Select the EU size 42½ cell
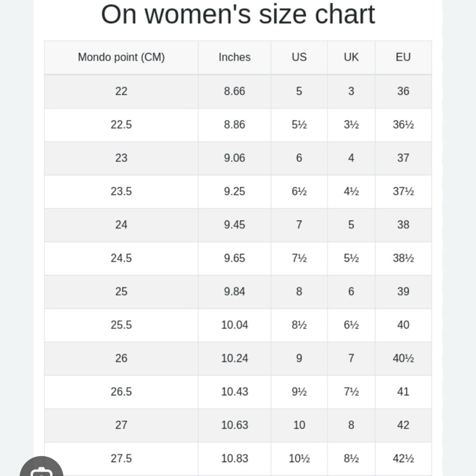Viewport: 476px width, 476px height. [x=403, y=459]
